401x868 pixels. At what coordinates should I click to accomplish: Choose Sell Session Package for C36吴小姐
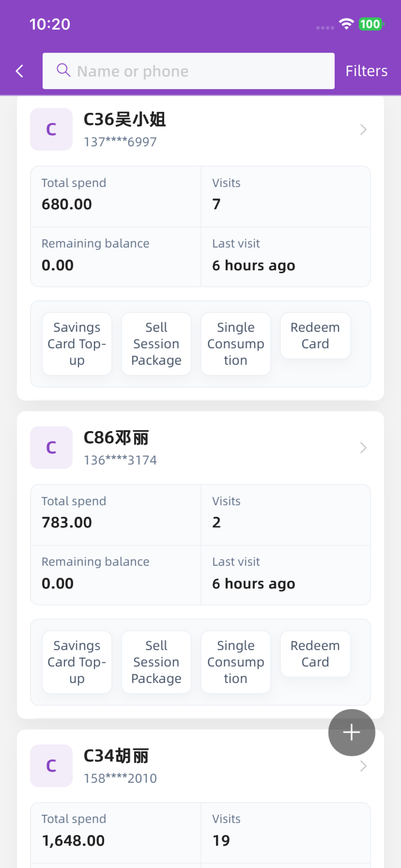[156, 344]
